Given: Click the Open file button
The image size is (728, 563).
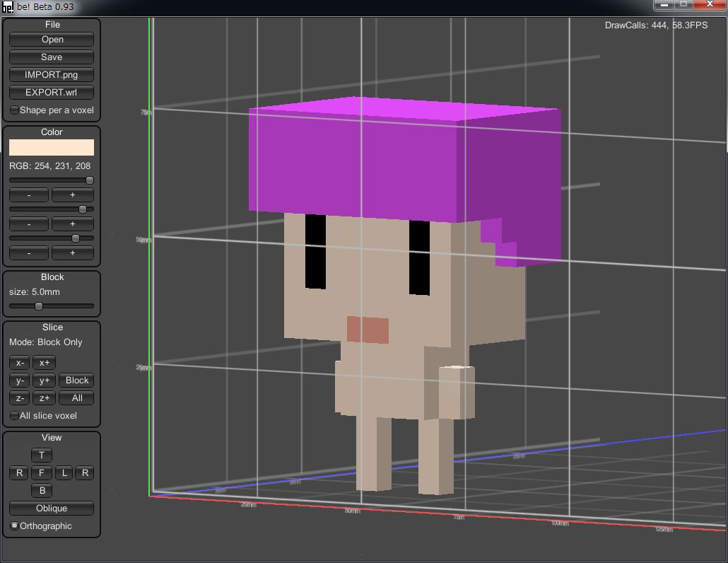Looking at the screenshot, I should click(x=52, y=40).
